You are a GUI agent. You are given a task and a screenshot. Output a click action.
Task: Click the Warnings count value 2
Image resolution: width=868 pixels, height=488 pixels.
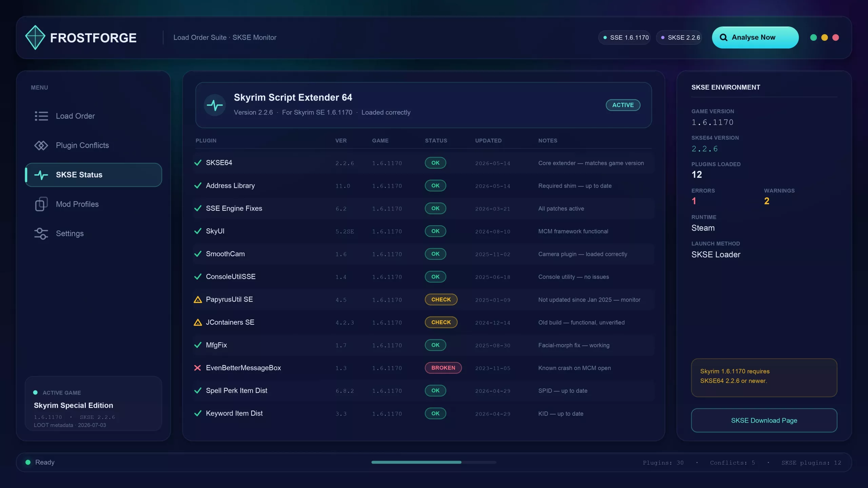[x=767, y=201]
